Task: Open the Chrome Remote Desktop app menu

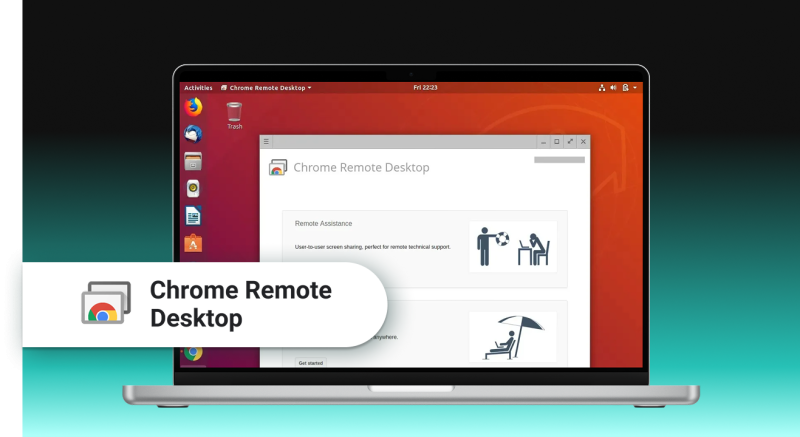Action: (x=266, y=88)
